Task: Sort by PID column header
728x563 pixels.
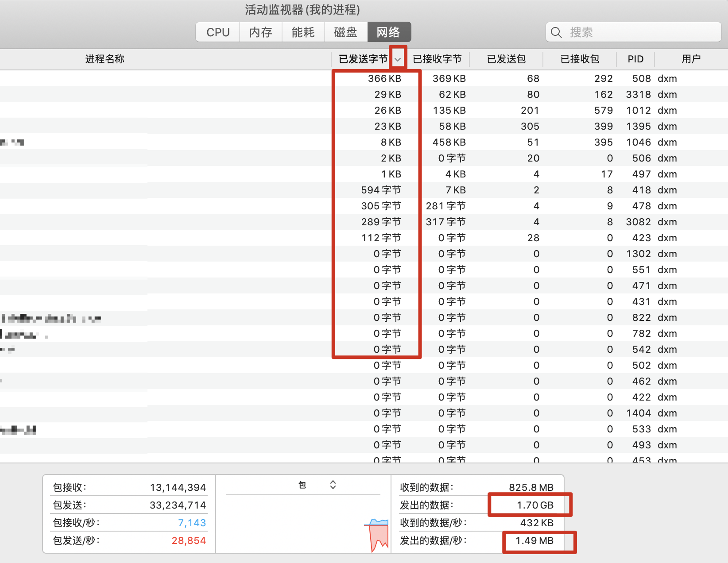Action: [x=635, y=59]
